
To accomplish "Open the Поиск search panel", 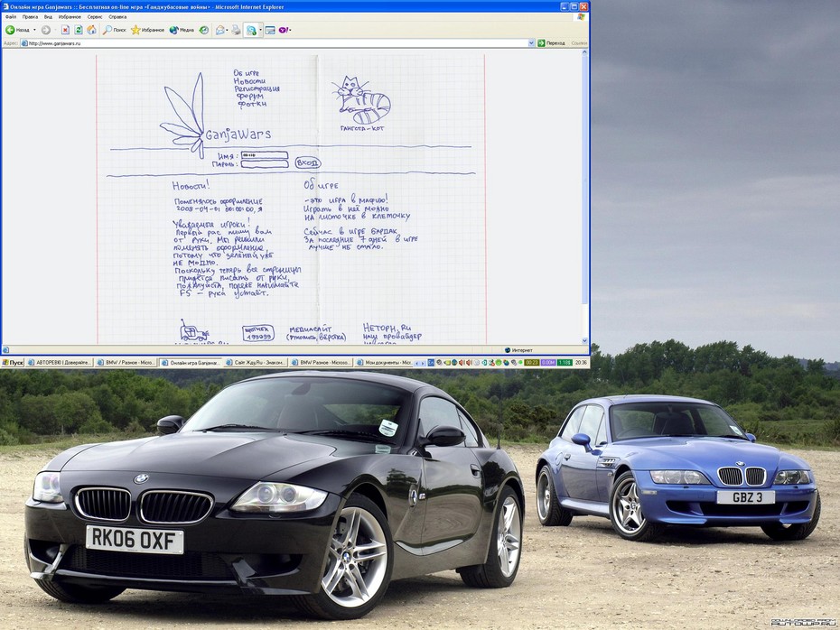I will tap(115, 30).
